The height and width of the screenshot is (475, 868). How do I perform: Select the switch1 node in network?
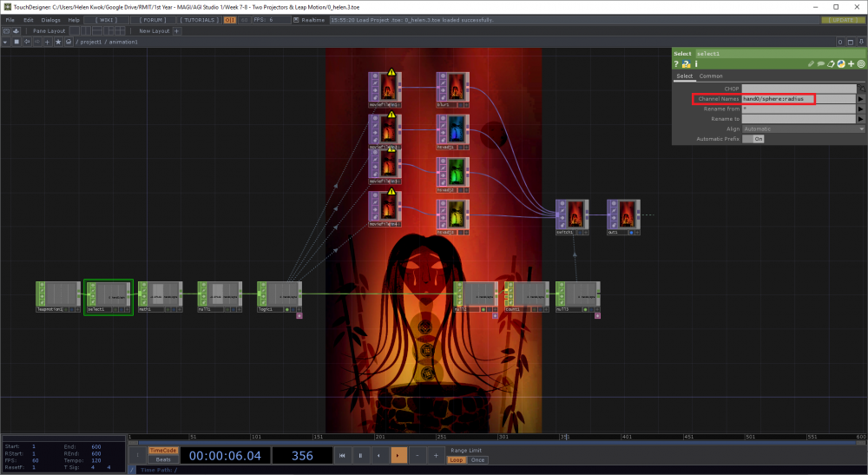pos(572,217)
